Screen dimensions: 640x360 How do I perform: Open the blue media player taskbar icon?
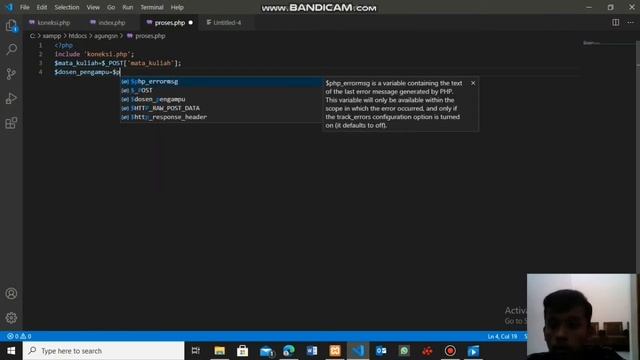pyautogui.click(x=473, y=351)
